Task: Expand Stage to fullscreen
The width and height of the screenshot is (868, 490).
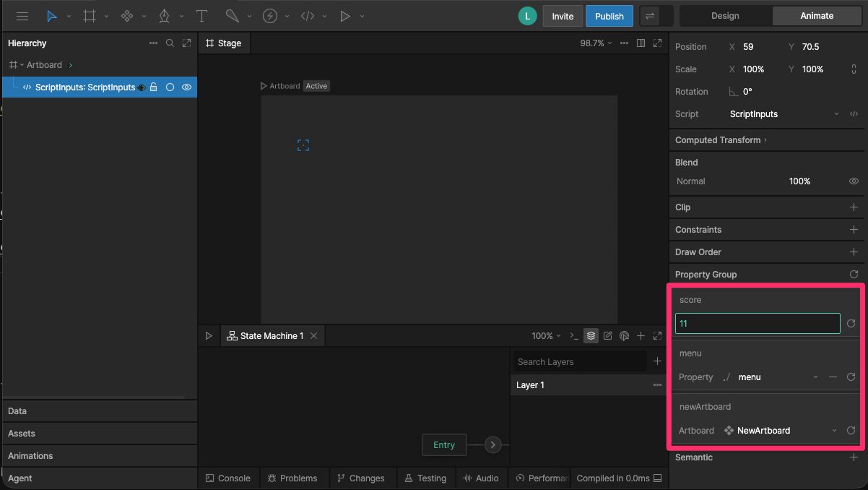Action: [x=658, y=43]
